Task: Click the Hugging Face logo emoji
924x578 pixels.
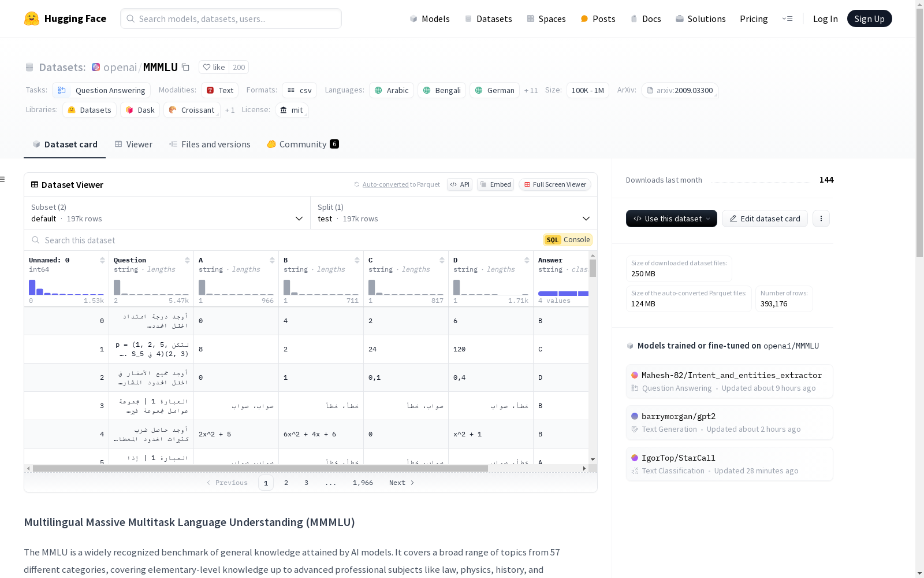Action: 32,18
